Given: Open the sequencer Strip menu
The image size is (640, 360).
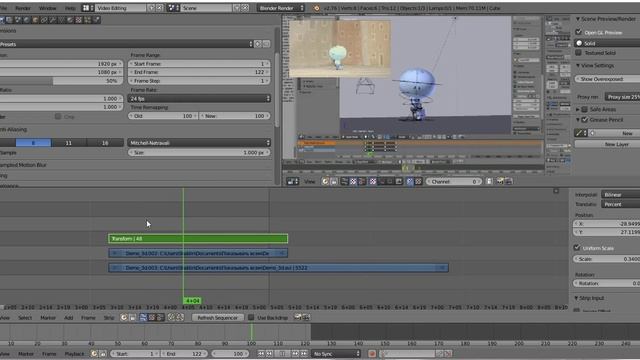Looking at the screenshot, I should point(109,318).
